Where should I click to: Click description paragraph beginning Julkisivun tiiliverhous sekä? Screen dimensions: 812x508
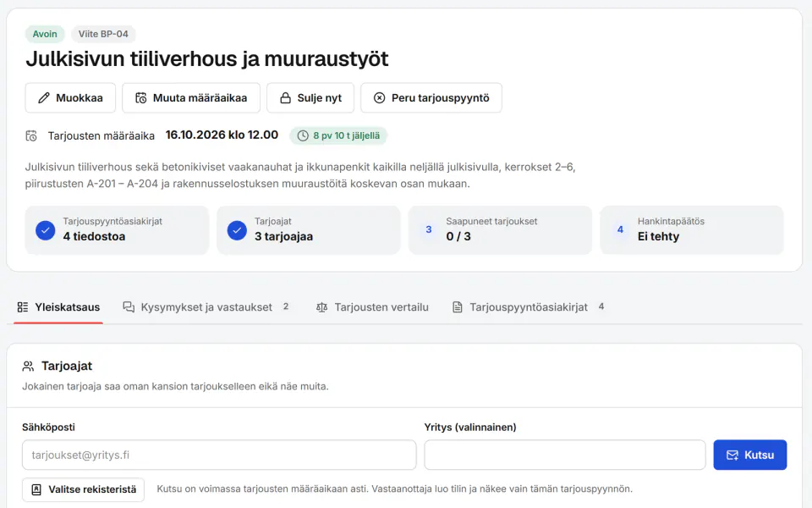click(300, 175)
